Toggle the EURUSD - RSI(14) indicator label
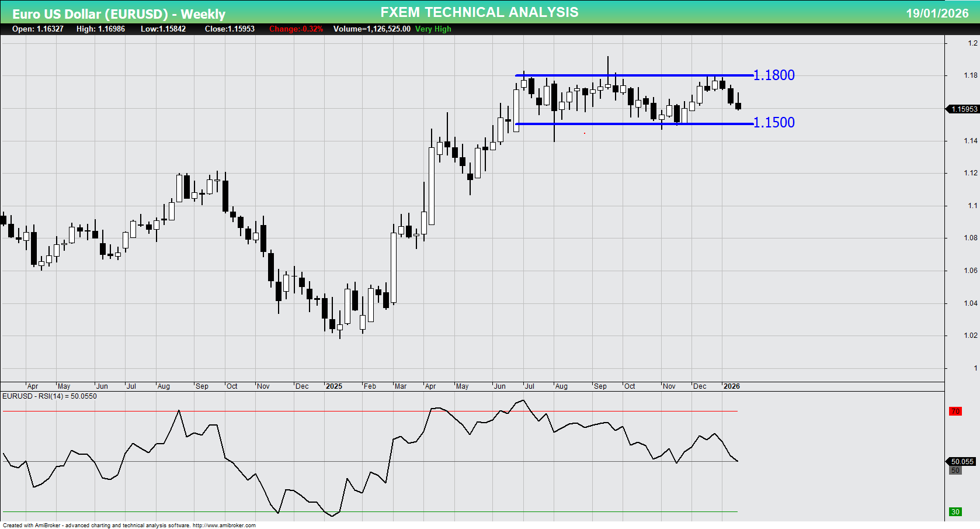The width and height of the screenshot is (980, 529). tap(49, 396)
